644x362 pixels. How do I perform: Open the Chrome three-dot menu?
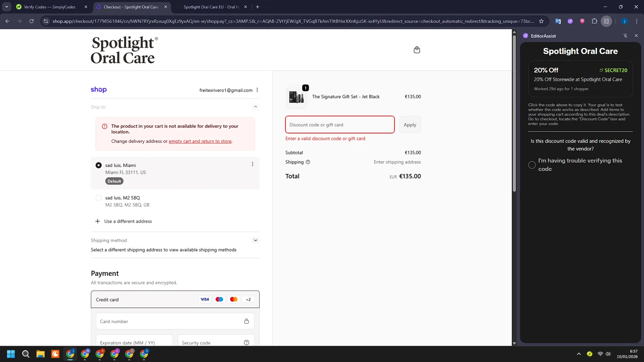(636, 21)
